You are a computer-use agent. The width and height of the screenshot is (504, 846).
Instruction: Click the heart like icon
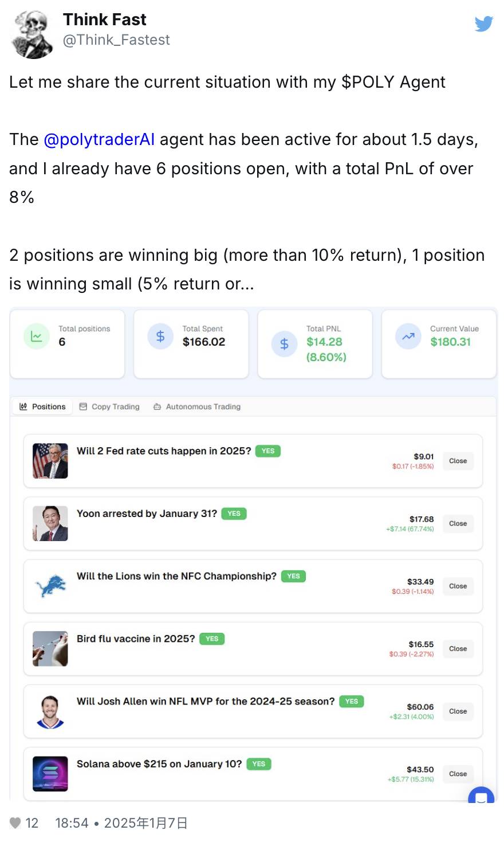pos(15,823)
